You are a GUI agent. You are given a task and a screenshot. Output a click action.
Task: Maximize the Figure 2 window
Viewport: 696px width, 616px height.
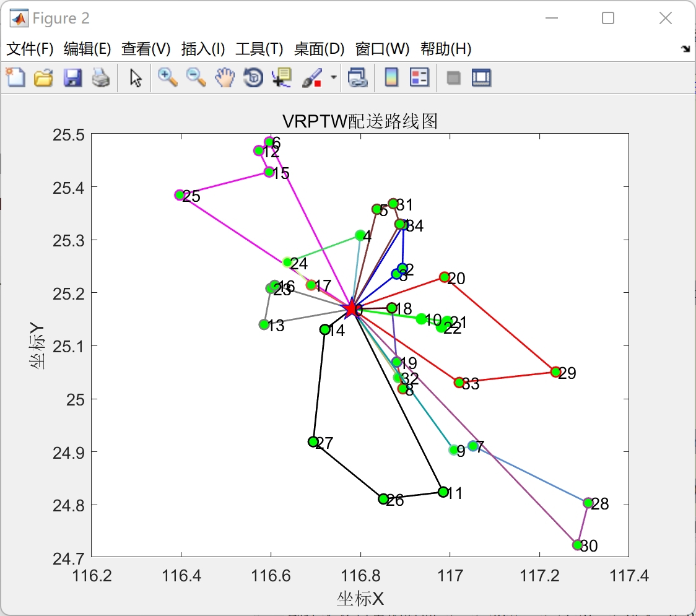pos(607,18)
